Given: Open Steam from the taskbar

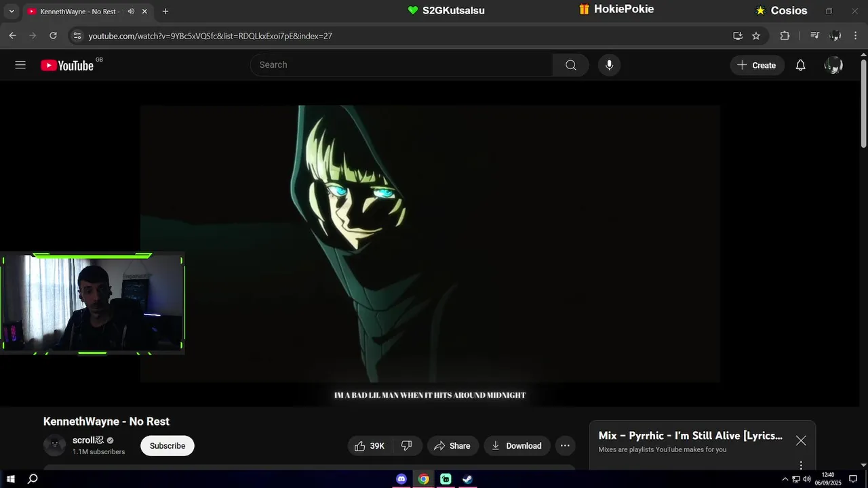Looking at the screenshot, I should coord(467,479).
